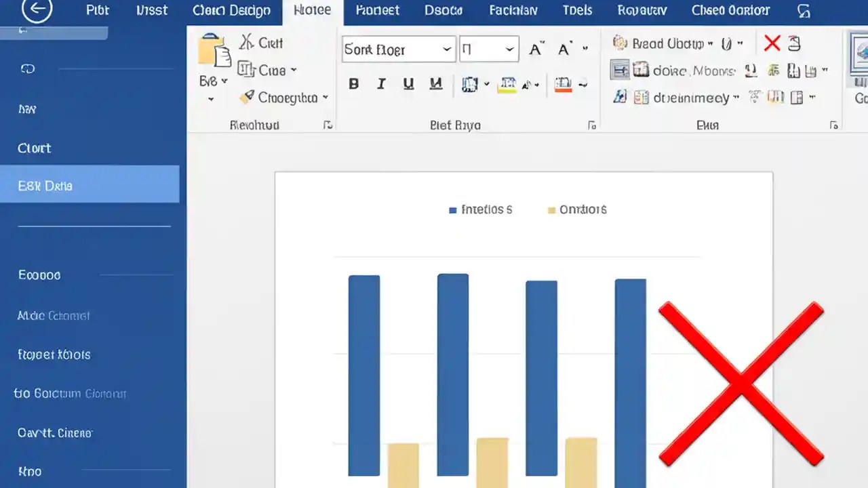Pick the font color swatch in the ribbon
Image resolution: width=868 pixels, height=488 pixels.
point(562,83)
